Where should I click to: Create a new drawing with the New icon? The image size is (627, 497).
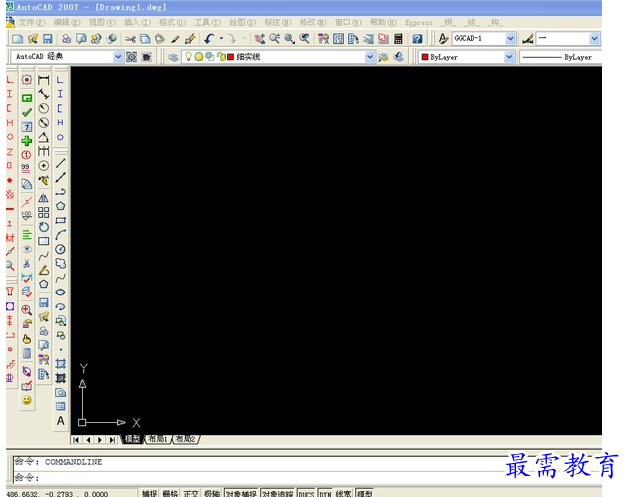18,39
